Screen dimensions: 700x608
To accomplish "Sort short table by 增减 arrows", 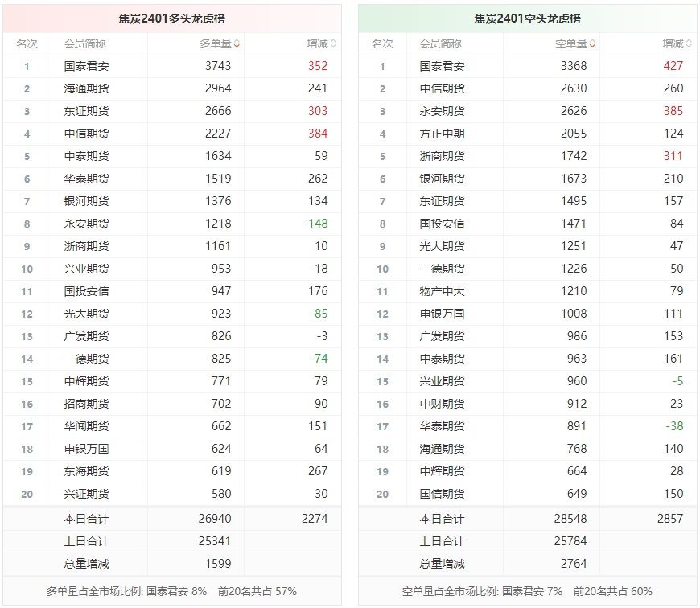I will click(x=689, y=43).
